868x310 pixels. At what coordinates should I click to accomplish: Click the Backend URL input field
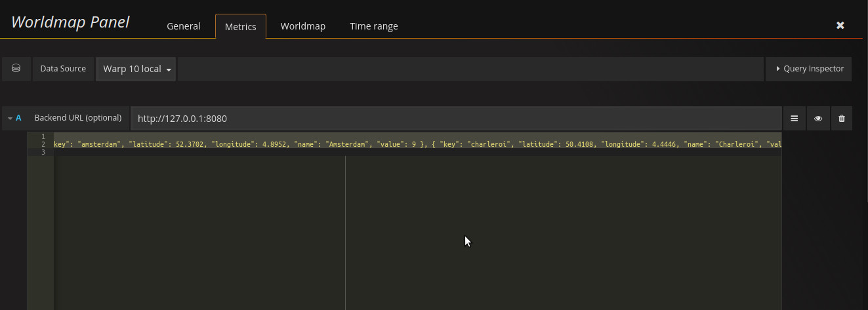point(456,119)
